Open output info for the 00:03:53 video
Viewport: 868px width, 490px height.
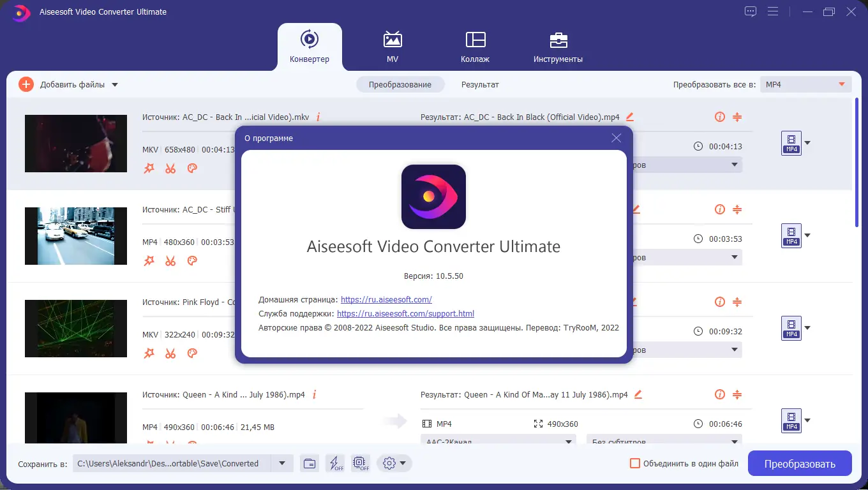pyautogui.click(x=720, y=209)
